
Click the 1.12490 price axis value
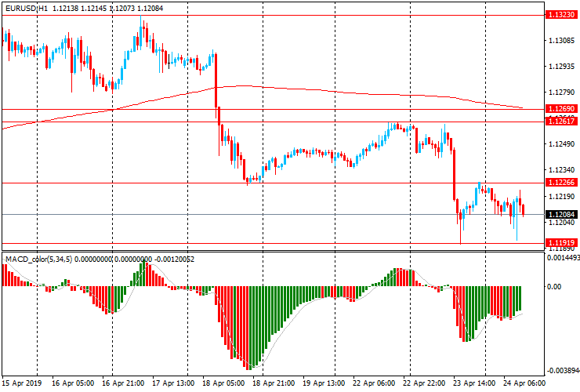(561, 144)
